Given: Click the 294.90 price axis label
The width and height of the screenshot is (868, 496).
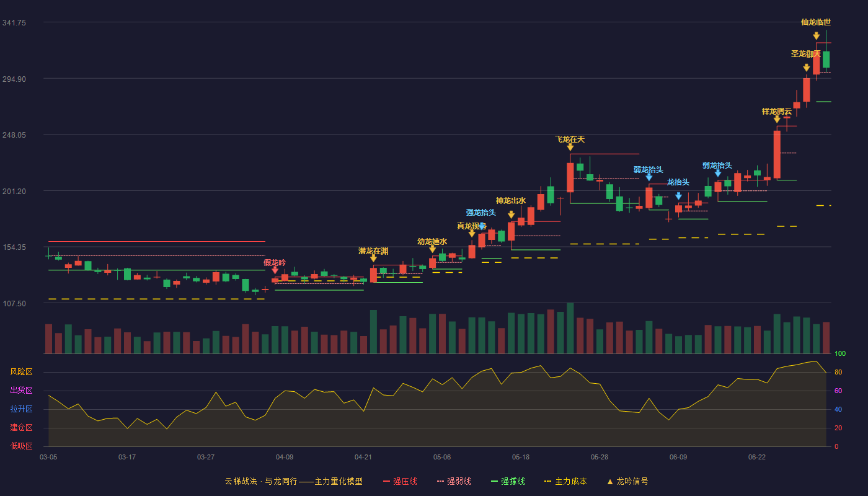Looking at the screenshot, I should click(14, 79).
